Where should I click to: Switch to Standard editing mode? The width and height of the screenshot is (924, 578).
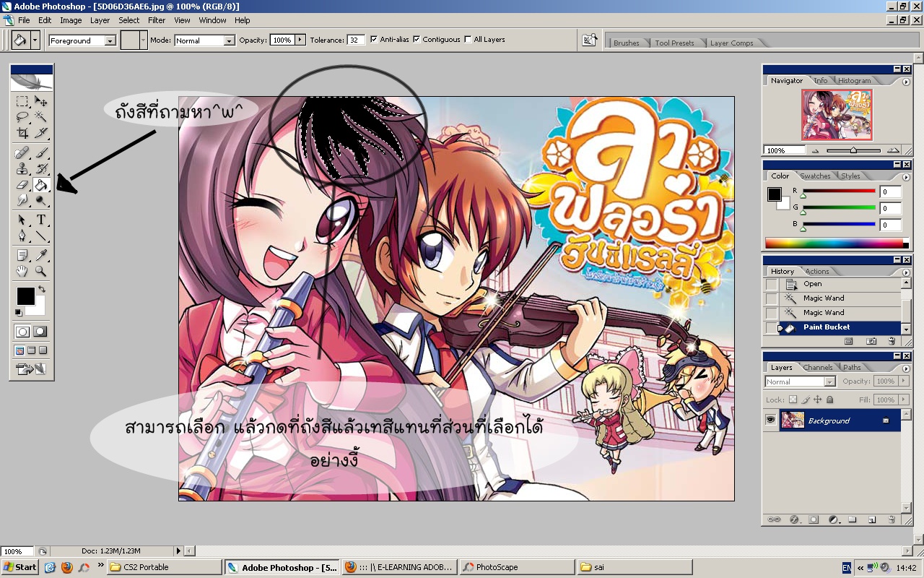click(23, 332)
